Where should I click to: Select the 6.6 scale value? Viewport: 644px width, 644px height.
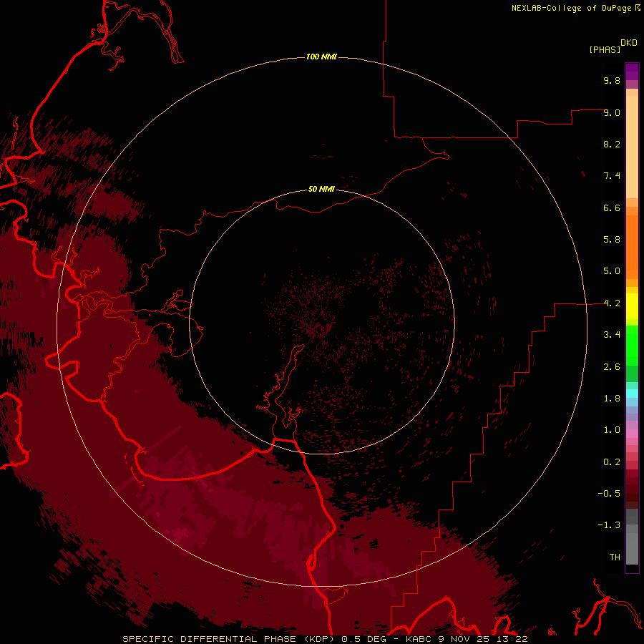(612, 208)
